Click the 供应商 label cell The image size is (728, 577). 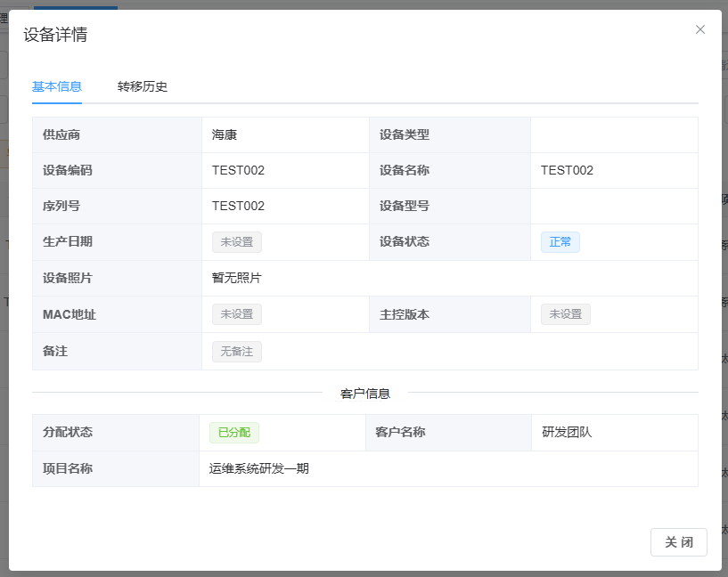click(x=61, y=135)
